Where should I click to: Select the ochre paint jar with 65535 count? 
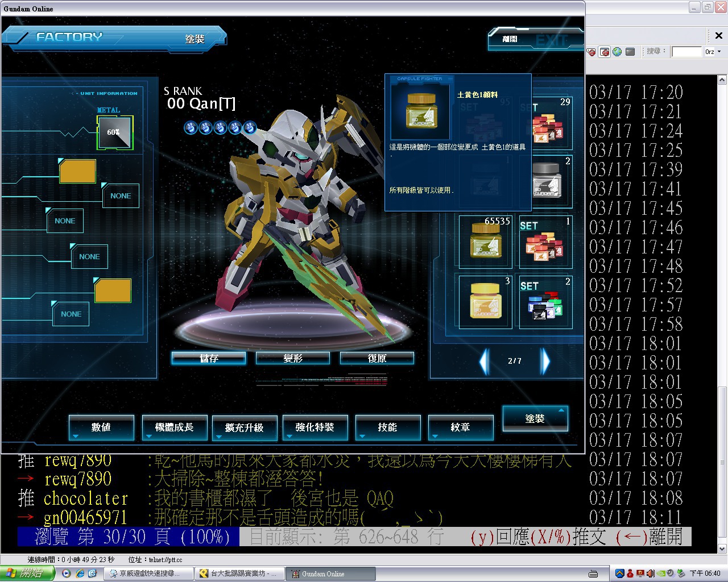pyautogui.click(x=485, y=242)
